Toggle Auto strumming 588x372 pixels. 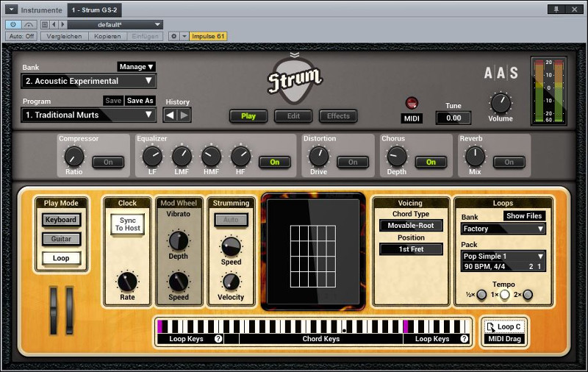click(231, 220)
